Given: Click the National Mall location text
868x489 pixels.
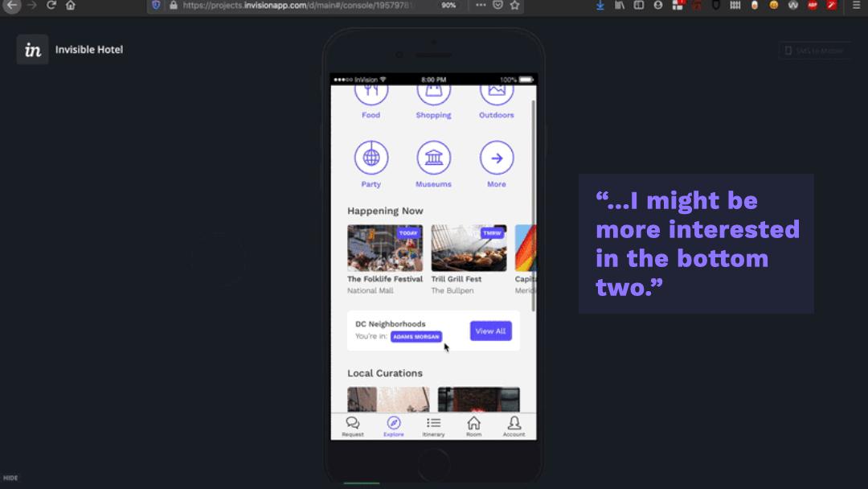Looking at the screenshot, I should click(x=371, y=290).
